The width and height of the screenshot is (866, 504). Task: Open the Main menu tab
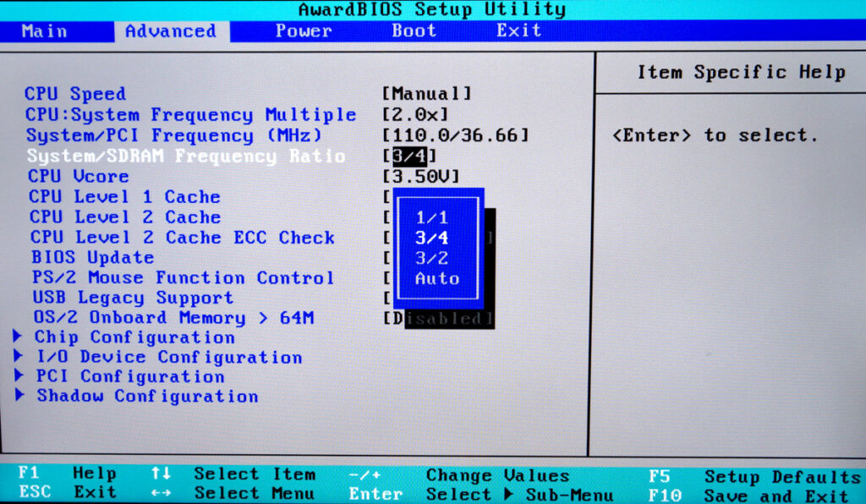(46, 31)
